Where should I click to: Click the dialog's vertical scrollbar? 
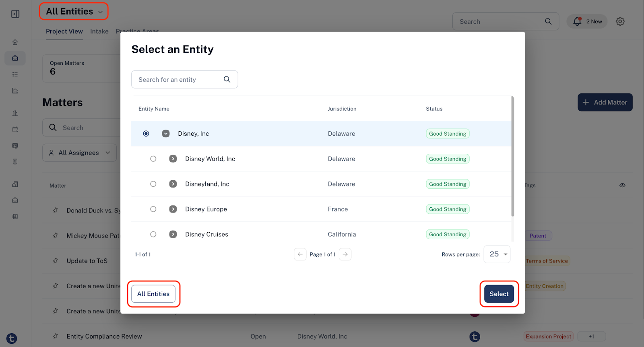[513, 156]
